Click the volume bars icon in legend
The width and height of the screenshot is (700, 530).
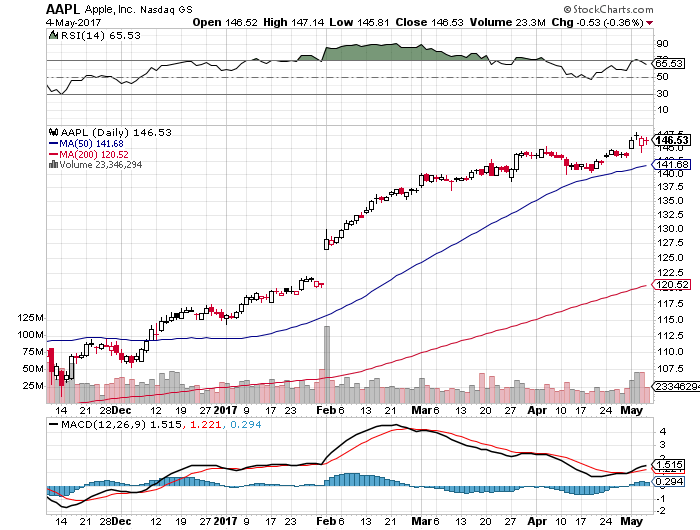click(x=53, y=164)
